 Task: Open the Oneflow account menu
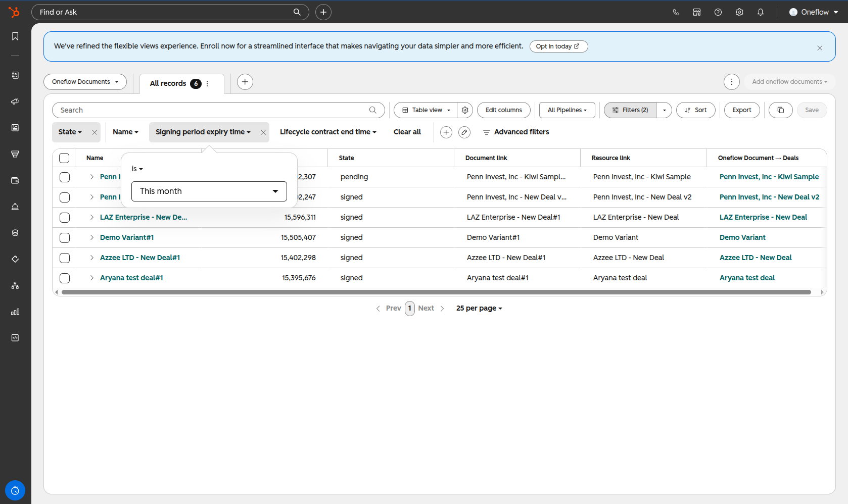click(x=814, y=12)
